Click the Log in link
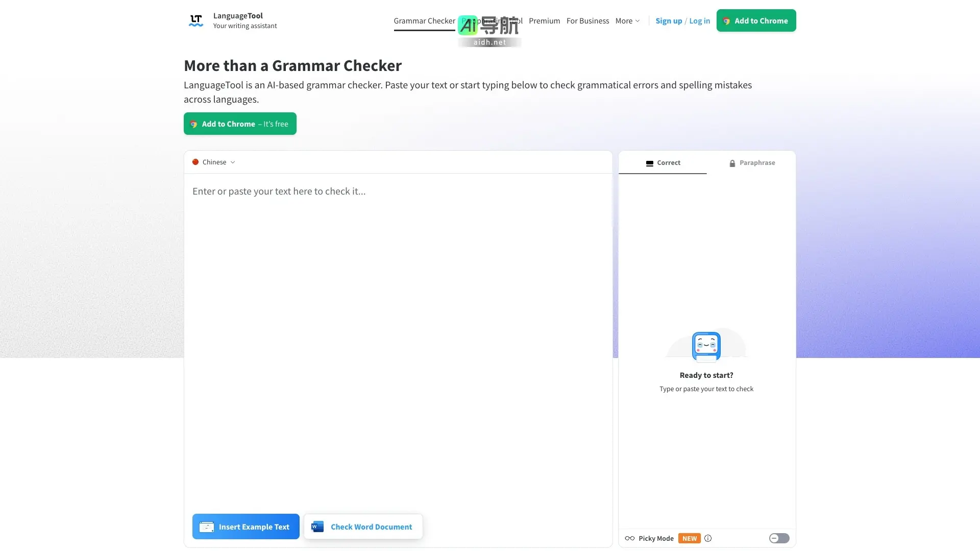This screenshot has height=551, width=980. click(699, 21)
